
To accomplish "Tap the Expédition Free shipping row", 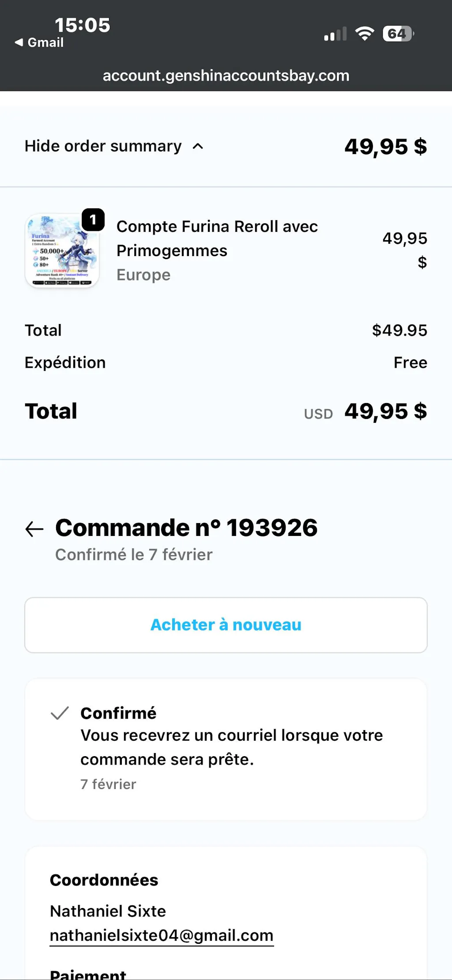I will click(x=226, y=362).
